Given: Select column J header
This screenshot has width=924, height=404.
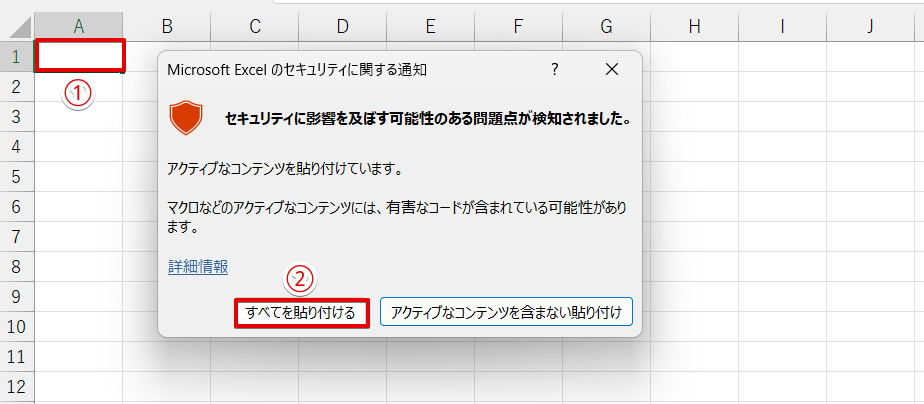Looking at the screenshot, I should click(870, 27).
